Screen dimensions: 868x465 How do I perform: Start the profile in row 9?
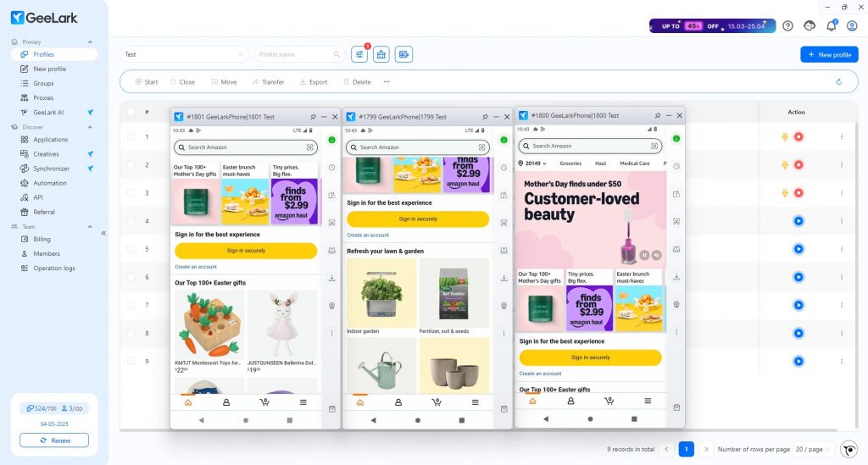pos(798,361)
